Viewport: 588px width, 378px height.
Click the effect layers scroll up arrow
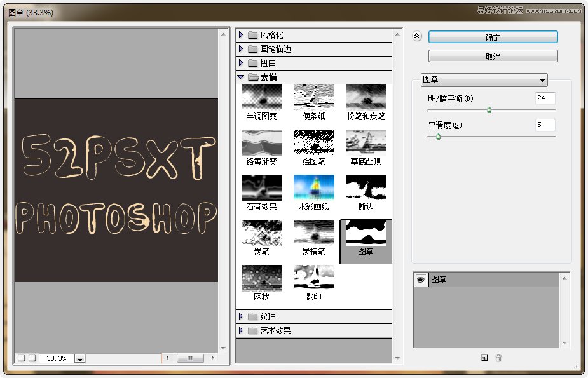click(x=564, y=278)
